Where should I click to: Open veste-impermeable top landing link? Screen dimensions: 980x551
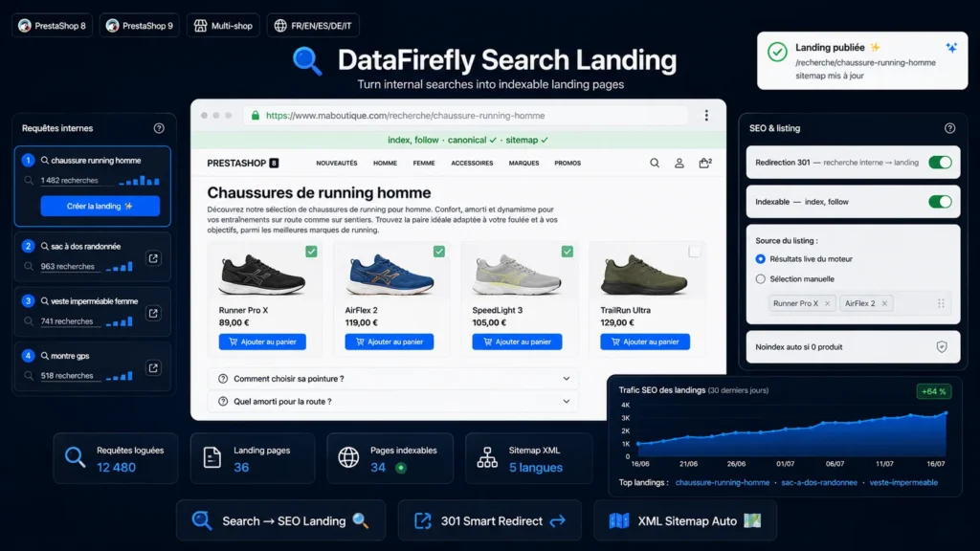pos(903,482)
